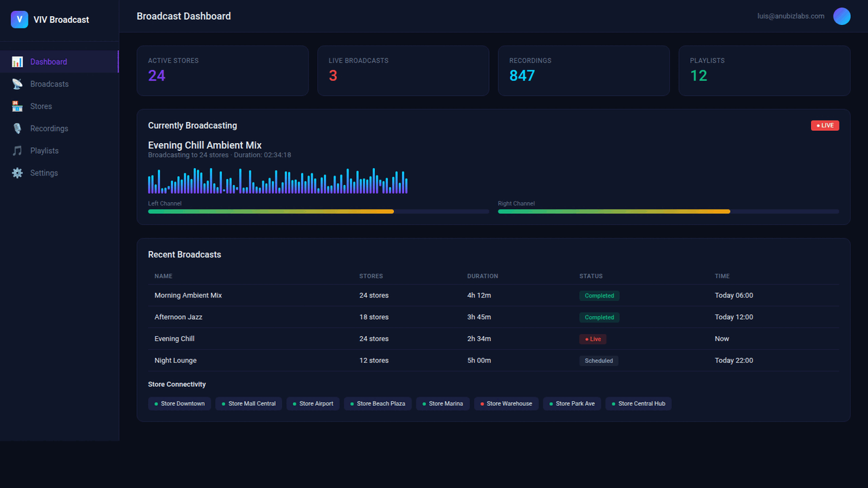Image resolution: width=868 pixels, height=488 pixels.
Task: Select the Afternoon Jazz table row
Action: pyautogui.click(x=434, y=317)
